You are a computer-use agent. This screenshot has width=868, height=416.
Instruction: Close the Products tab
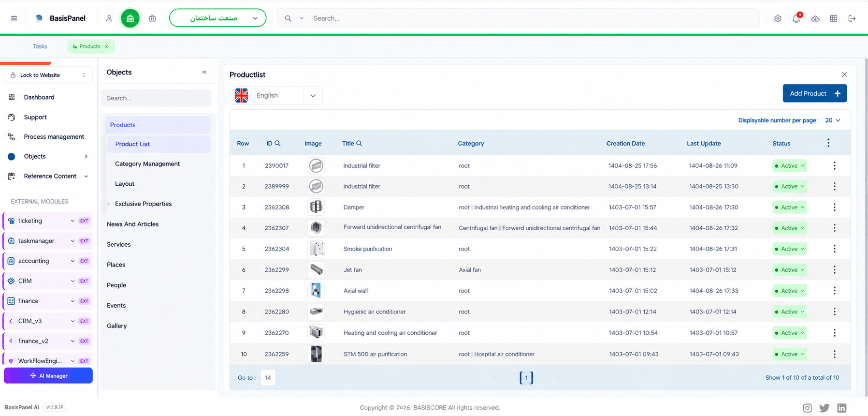(x=106, y=46)
